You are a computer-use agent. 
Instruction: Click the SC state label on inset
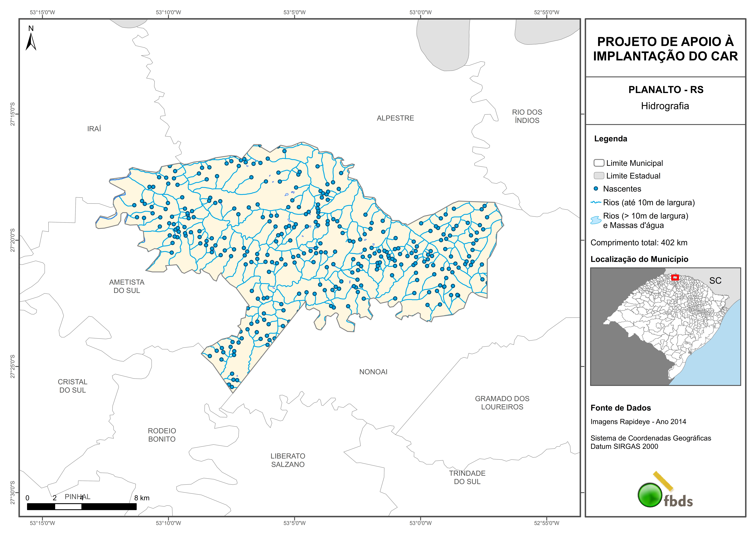[715, 281]
